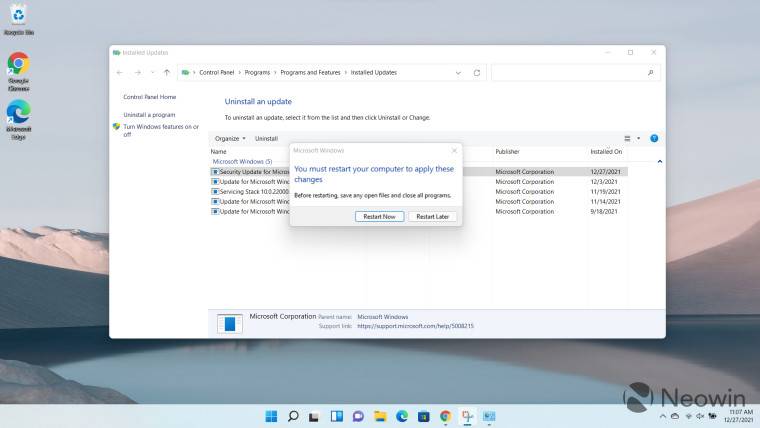760x428 pixels.
Task: Collapse the Microsoft Windows group chevron
Action: tap(659, 161)
